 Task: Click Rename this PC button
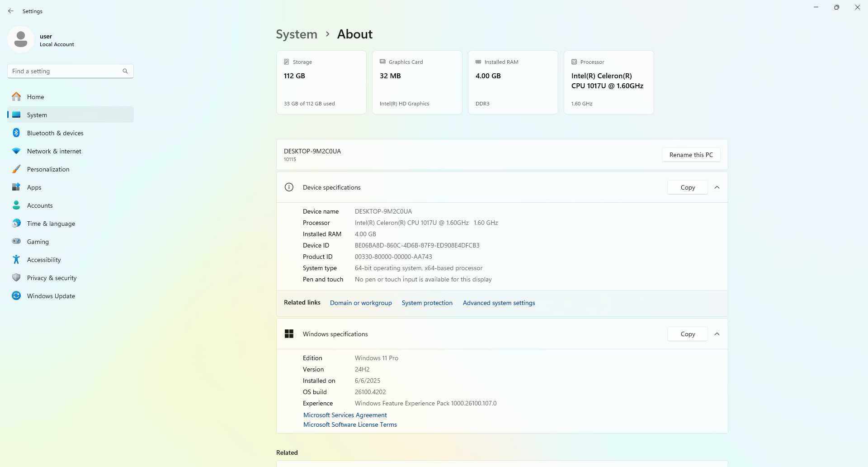(x=691, y=155)
